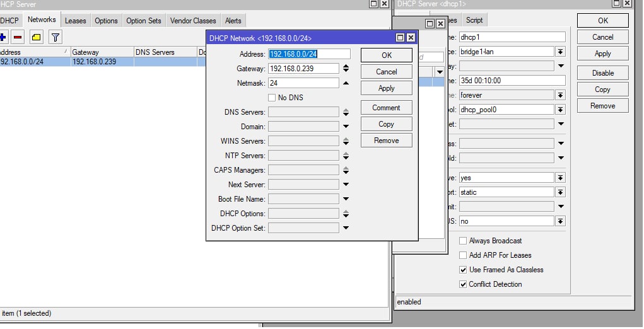
Task: Click Copy in DHCP Network dialog
Action: coord(387,124)
